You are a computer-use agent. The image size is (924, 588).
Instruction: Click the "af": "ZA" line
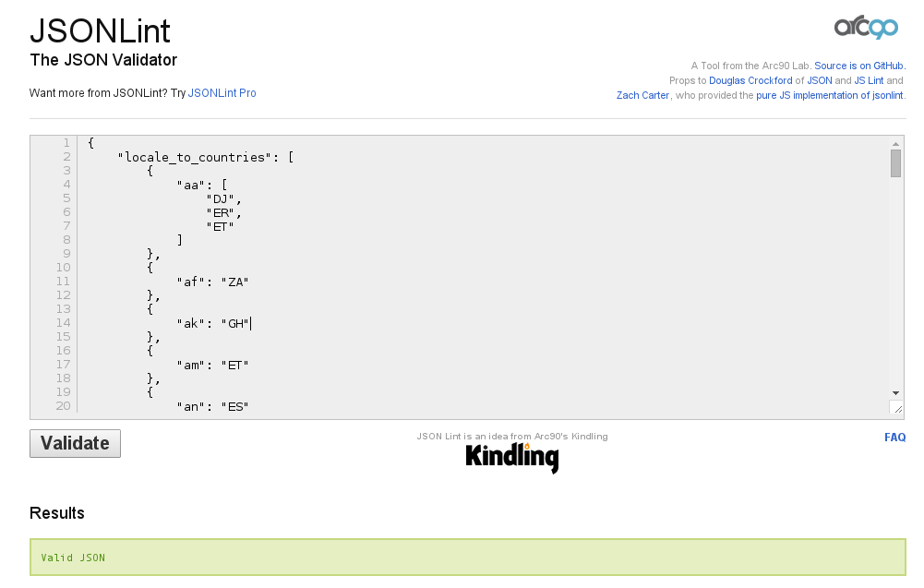click(212, 282)
